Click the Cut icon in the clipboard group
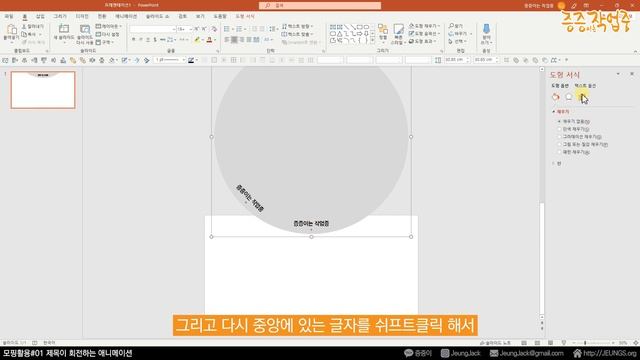Image resolution: width=640 pixels, height=360 pixels. pyautogui.click(x=24, y=27)
